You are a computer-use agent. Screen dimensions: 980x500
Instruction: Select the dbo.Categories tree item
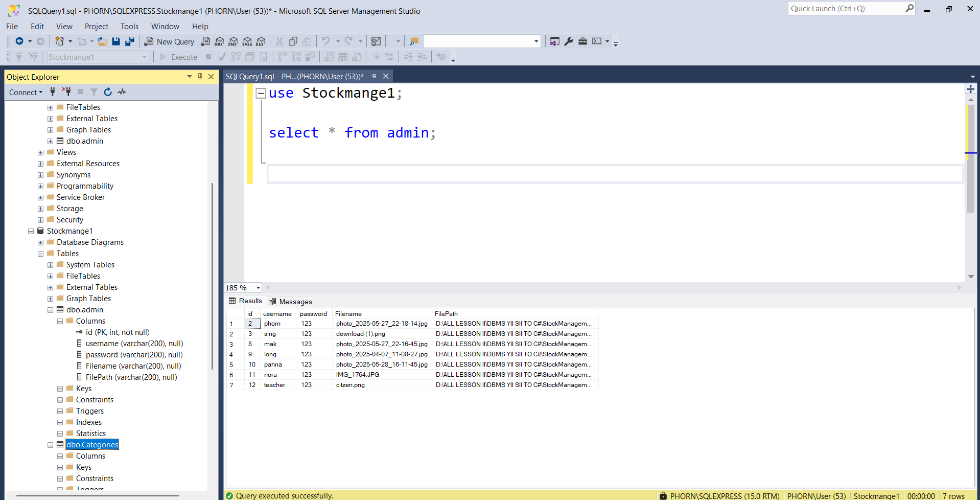pos(92,445)
